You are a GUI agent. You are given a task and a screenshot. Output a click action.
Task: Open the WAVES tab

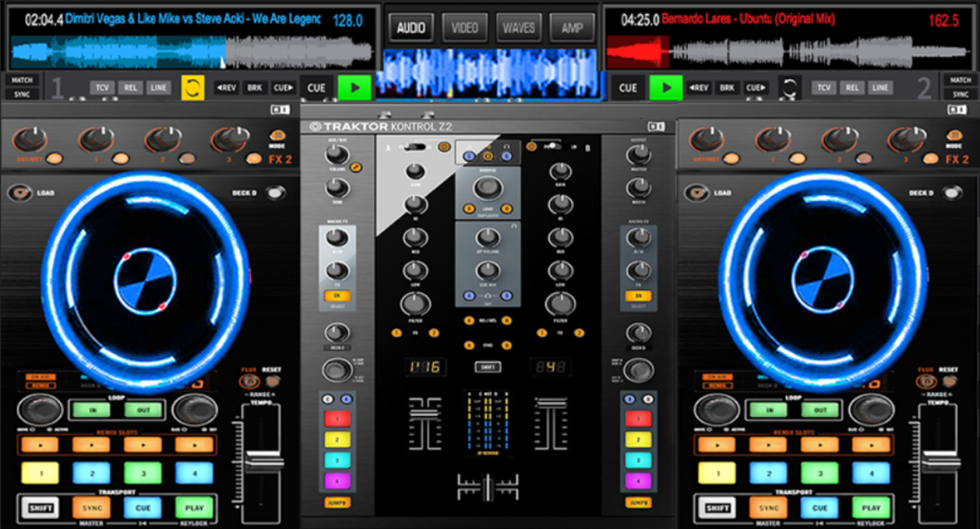tap(518, 28)
